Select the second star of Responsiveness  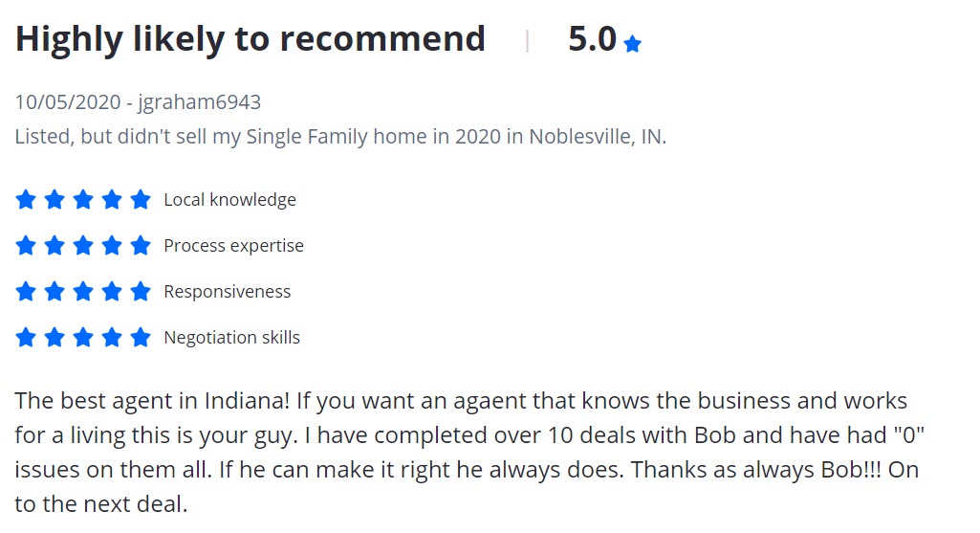click(x=54, y=291)
